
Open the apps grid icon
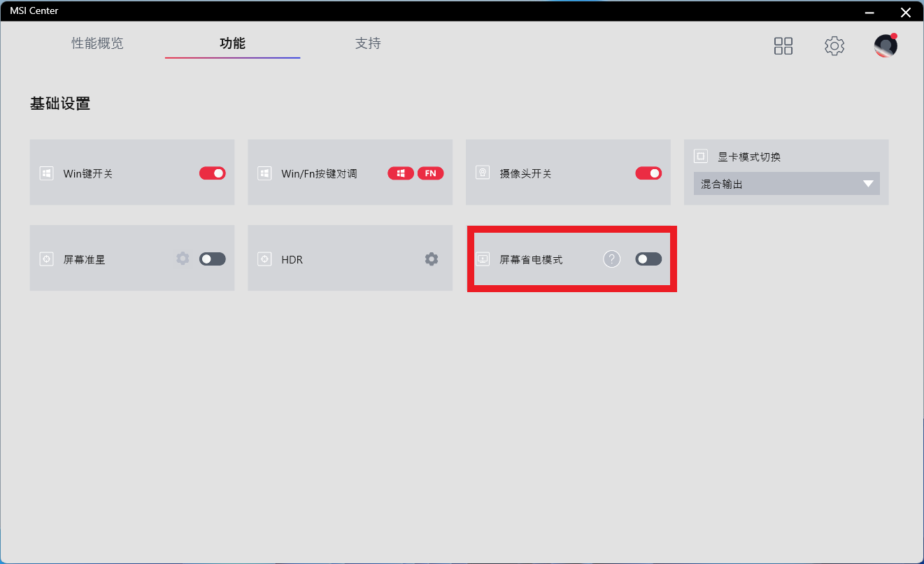point(783,46)
